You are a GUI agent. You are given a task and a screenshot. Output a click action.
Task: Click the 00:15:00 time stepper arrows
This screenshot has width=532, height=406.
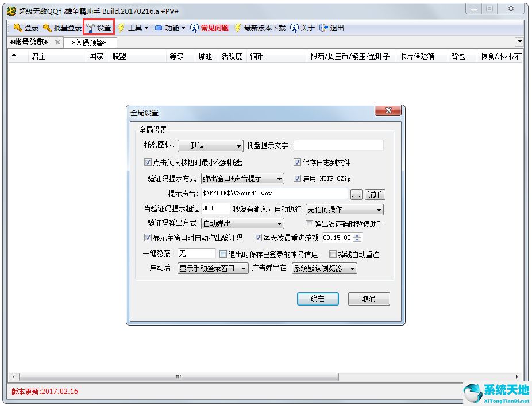point(357,238)
